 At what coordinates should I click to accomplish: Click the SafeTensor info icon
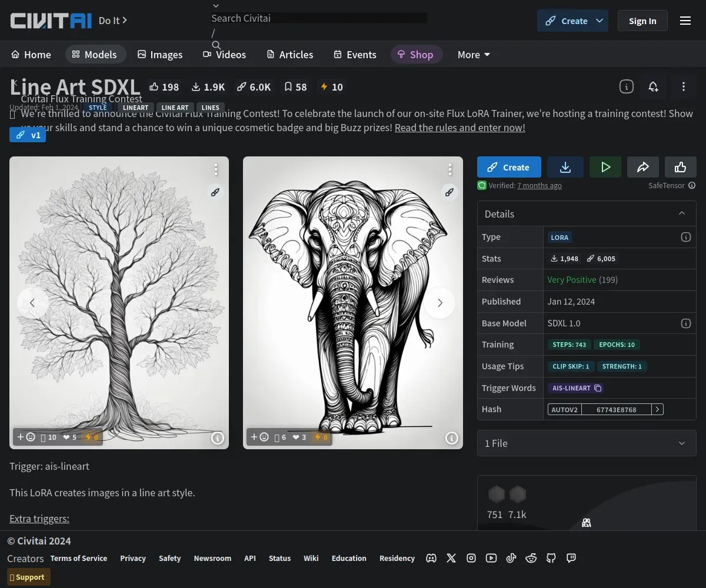[692, 185]
